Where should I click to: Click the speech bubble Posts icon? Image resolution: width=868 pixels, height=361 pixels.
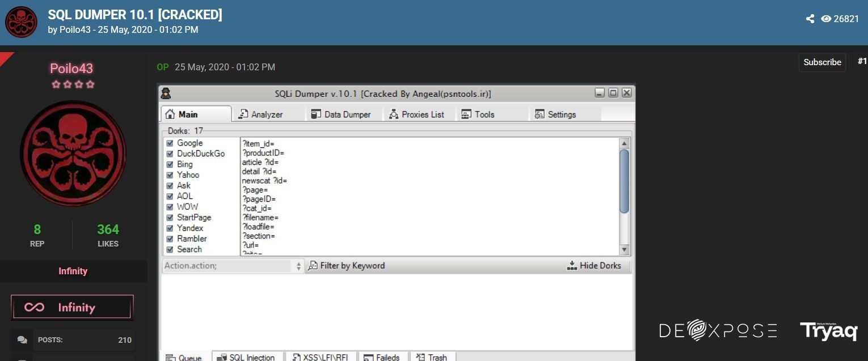(22, 340)
